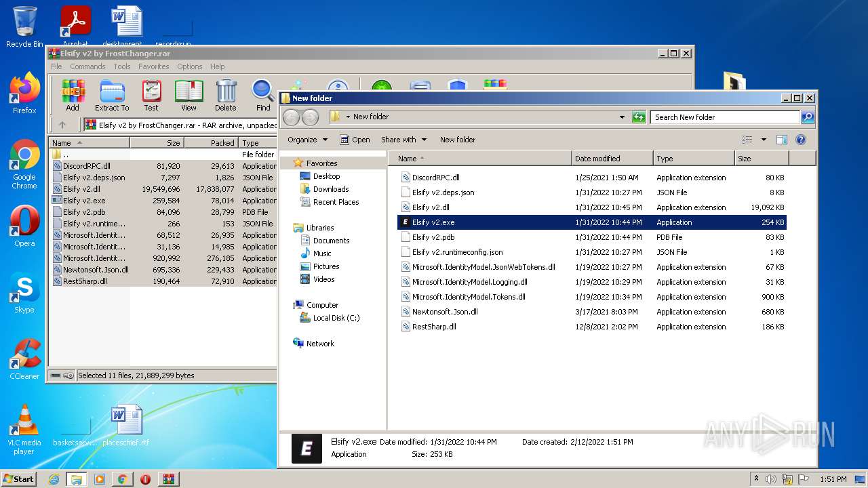Viewport: 868px width, 488px height.
Task: Click WinRAR Add toolbar icon
Action: tap(73, 96)
